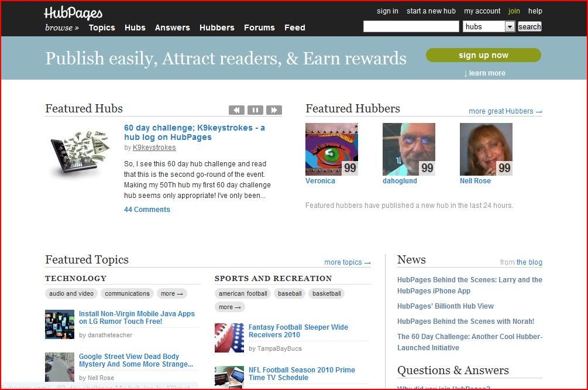Open author K9keystrokes profile link
Image resolution: width=588 pixels, height=390 pixels.
154,148
